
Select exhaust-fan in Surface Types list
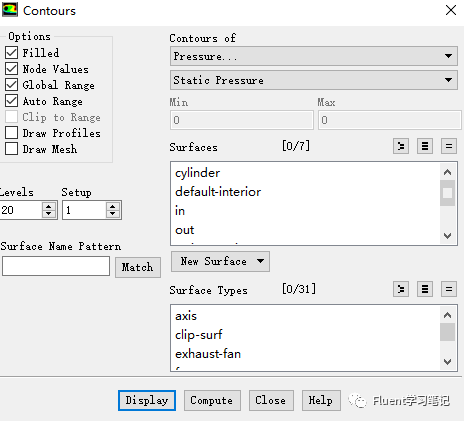click(x=208, y=354)
